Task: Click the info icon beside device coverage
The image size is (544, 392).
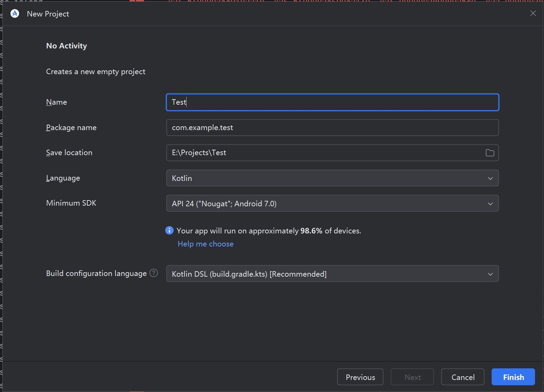Action: click(169, 230)
